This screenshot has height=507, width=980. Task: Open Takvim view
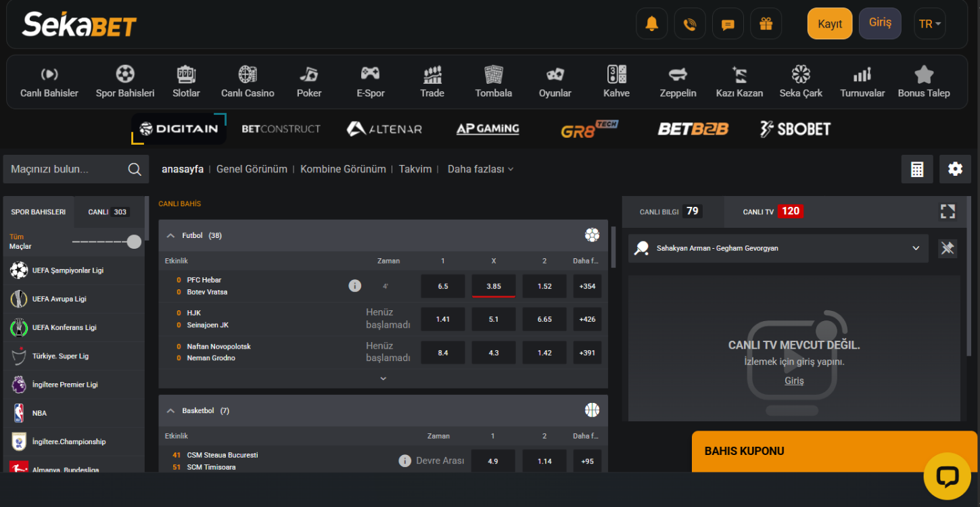point(415,169)
